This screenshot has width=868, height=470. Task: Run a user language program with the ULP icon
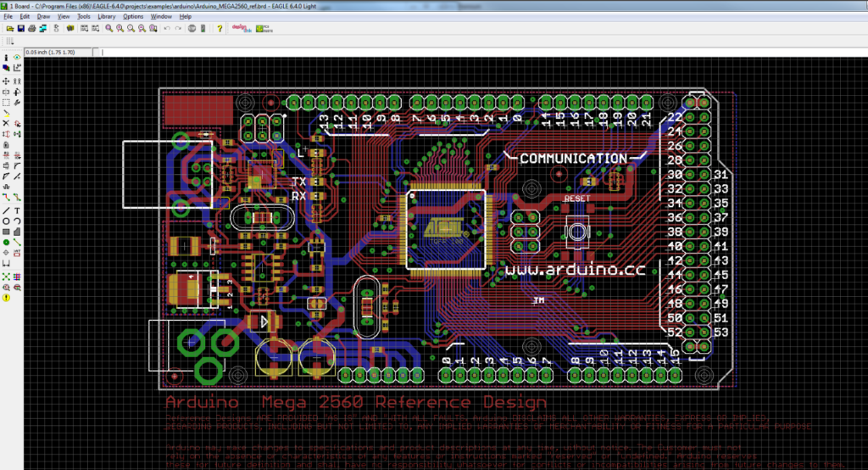pos(95,28)
